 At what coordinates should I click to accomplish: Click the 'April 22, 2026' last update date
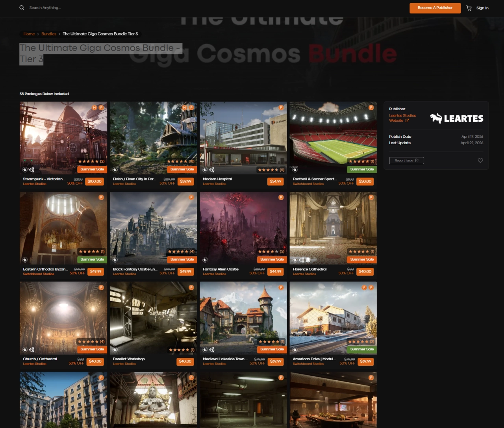(x=472, y=143)
